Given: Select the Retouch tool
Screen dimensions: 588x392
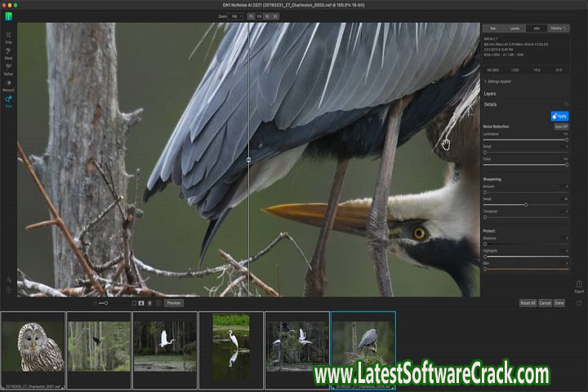Looking at the screenshot, I should [8, 85].
